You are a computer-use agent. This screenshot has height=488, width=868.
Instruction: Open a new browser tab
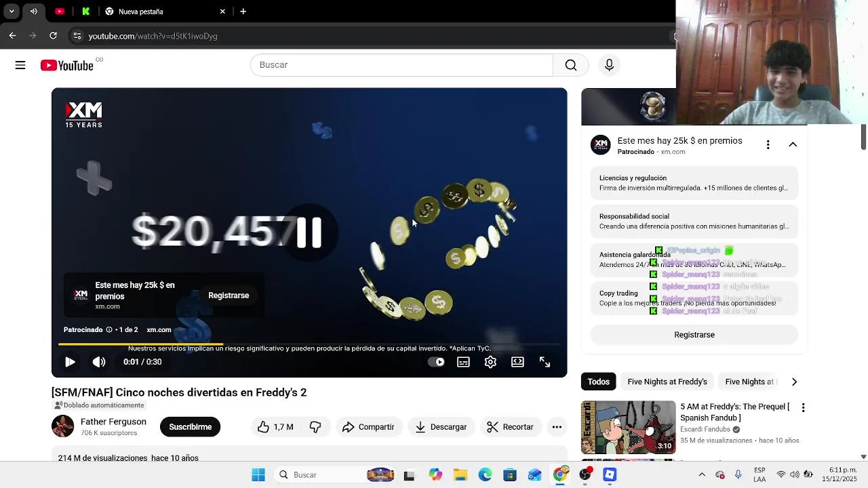point(243,12)
